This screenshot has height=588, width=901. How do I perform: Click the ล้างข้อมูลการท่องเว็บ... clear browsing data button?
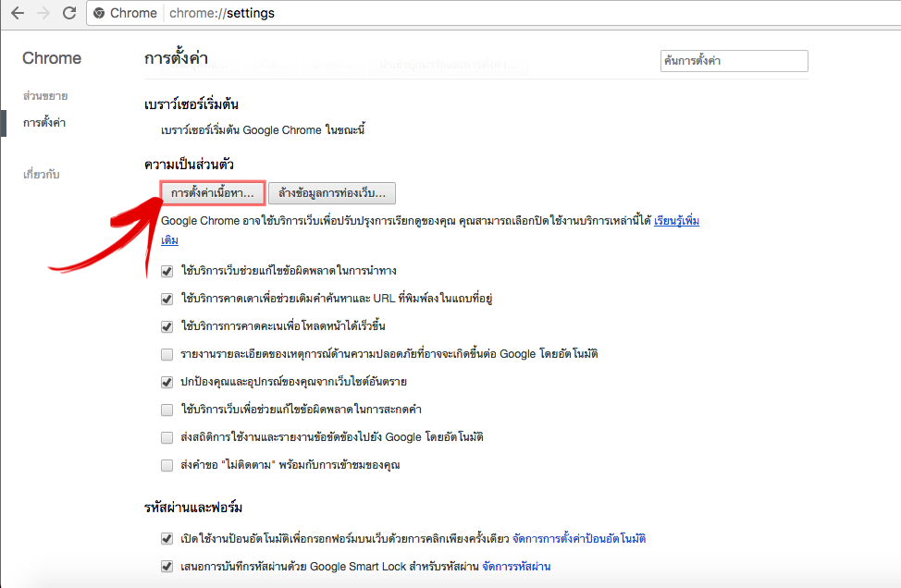click(x=332, y=193)
